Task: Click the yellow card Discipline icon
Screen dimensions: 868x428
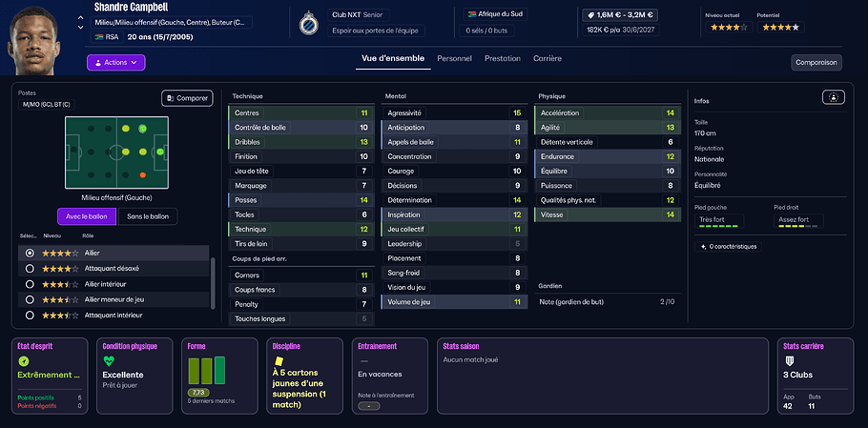Action: click(279, 361)
